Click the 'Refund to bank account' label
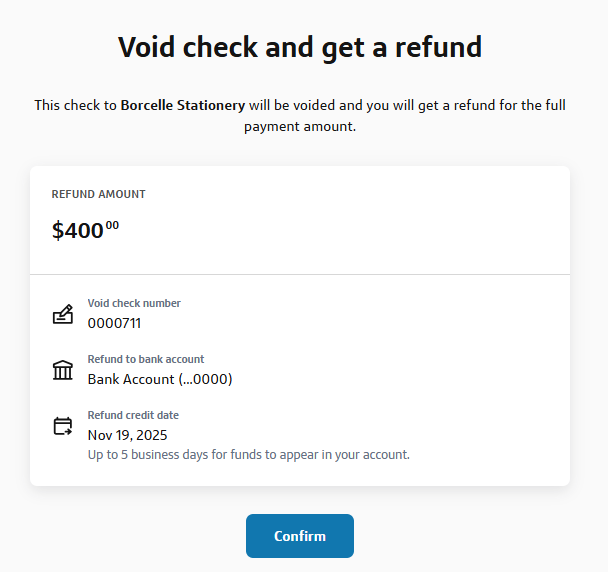The height and width of the screenshot is (572, 608). coord(146,359)
